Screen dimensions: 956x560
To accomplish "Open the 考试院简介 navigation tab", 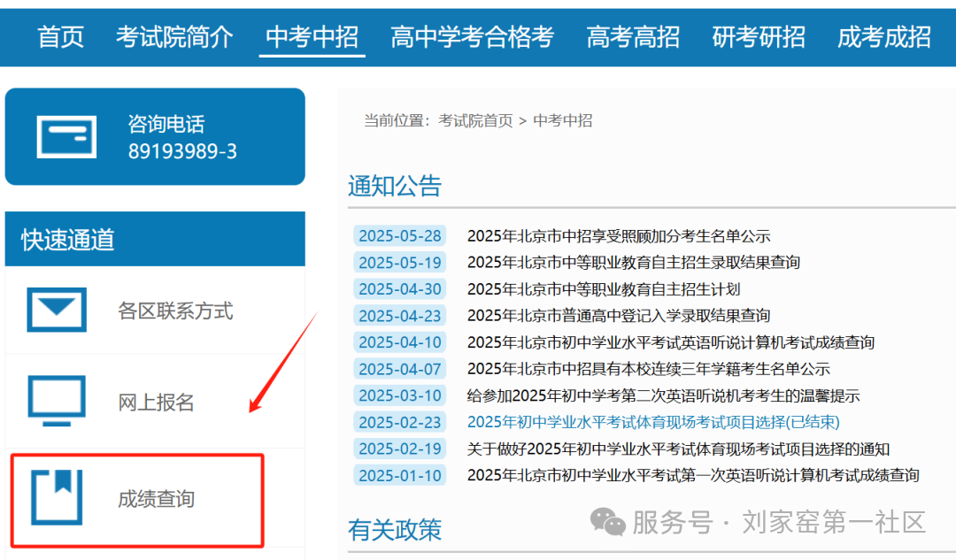I will point(174,36).
